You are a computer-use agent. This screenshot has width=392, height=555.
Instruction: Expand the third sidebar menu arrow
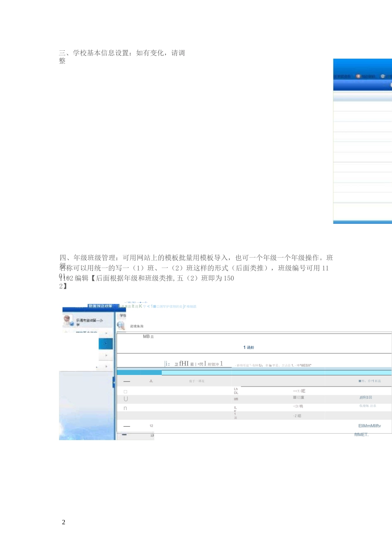point(106,355)
